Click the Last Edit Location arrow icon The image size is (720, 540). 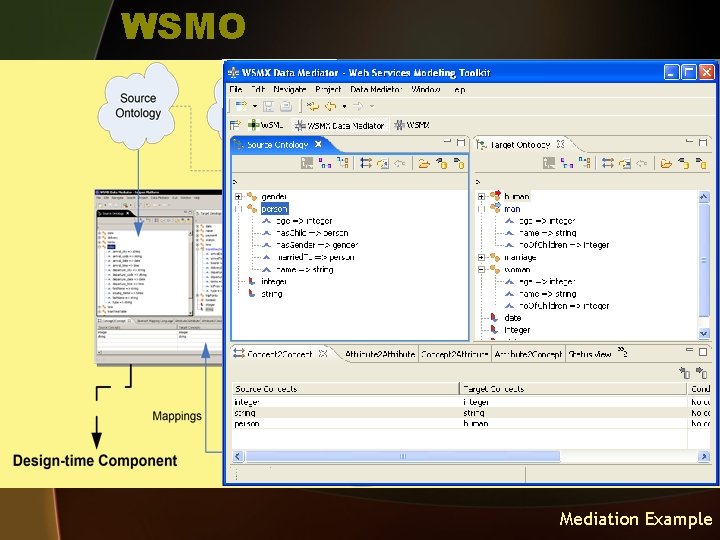coord(313,107)
